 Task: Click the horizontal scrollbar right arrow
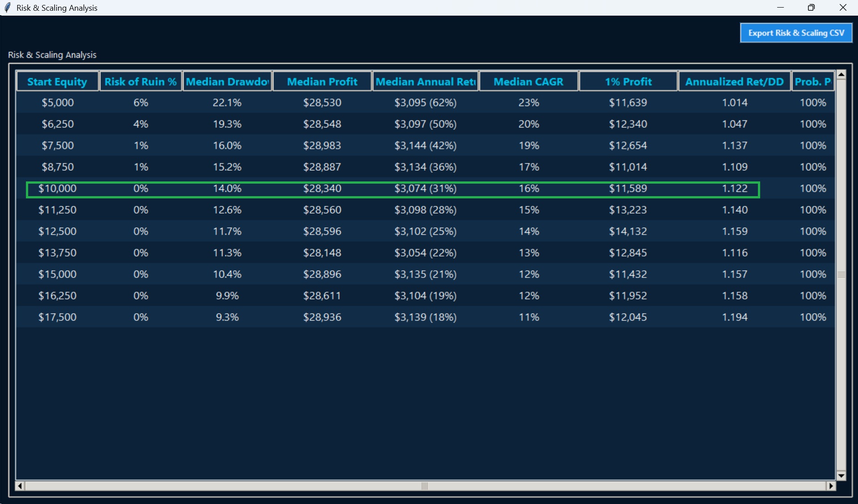pos(831,486)
